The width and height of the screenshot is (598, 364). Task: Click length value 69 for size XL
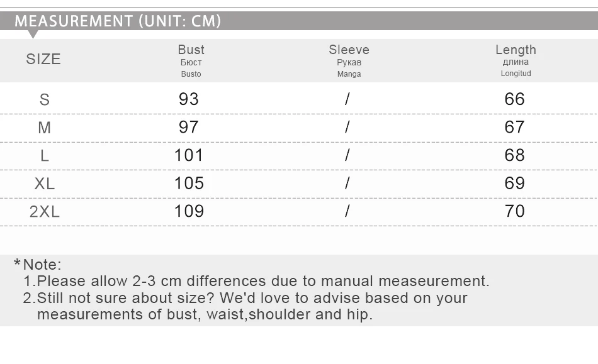514,184
